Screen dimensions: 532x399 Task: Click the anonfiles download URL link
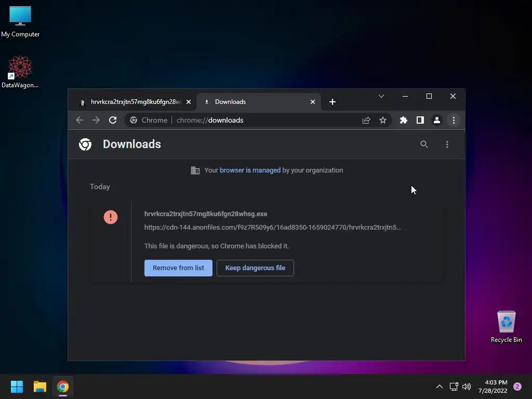coord(272,228)
